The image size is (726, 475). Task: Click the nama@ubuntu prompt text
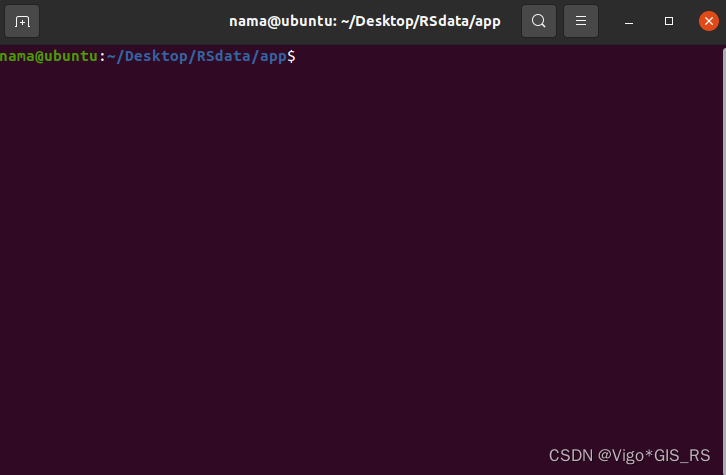click(49, 56)
